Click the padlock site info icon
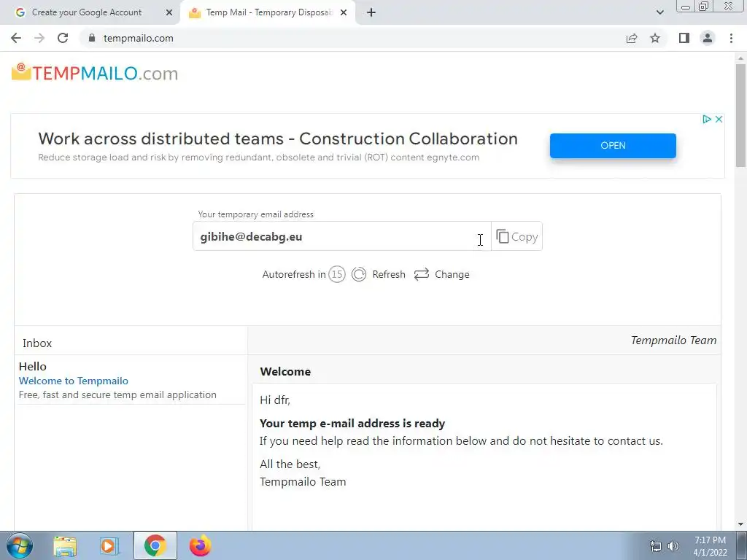The width and height of the screenshot is (747, 560). (x=92, y=38)
